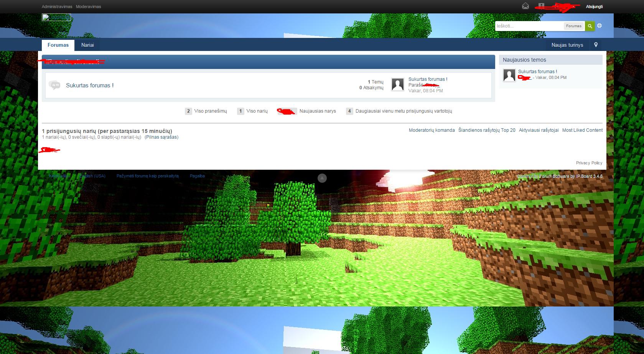Open Šiandienos rašytojų Top 20
This screenshot has height=354, width=644.
(x=487, y=130)
